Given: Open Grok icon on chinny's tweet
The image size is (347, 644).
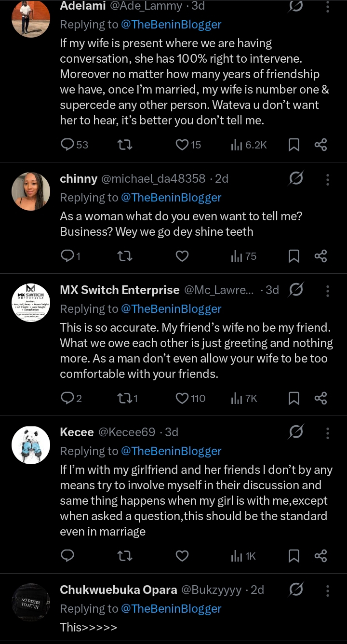Looking at the screenshot, I should click(296, 179).
